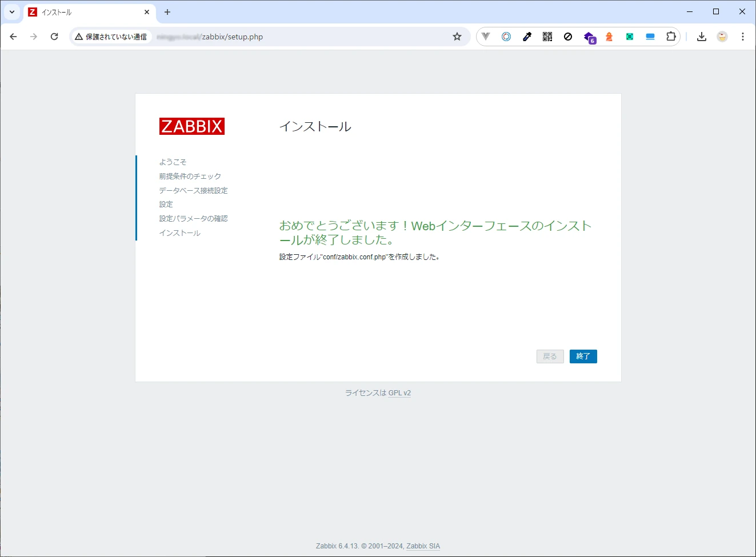
Task: Minimize the browser window
Action: click(x=690, y=11)
